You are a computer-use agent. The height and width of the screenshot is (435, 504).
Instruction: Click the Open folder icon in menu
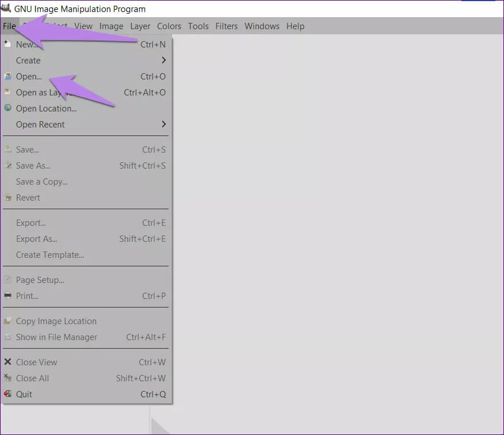click(7, 76)
